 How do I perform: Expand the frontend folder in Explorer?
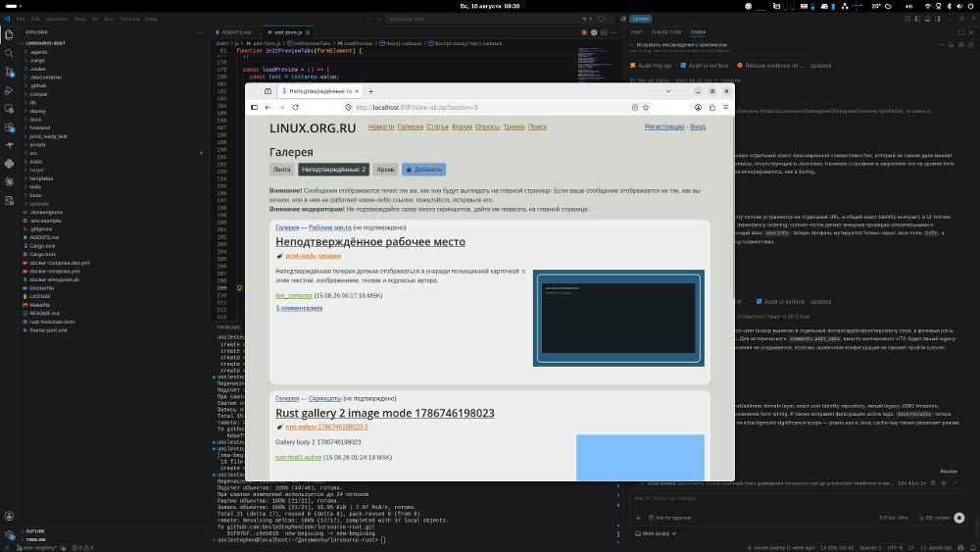click(x=39, y=127)
